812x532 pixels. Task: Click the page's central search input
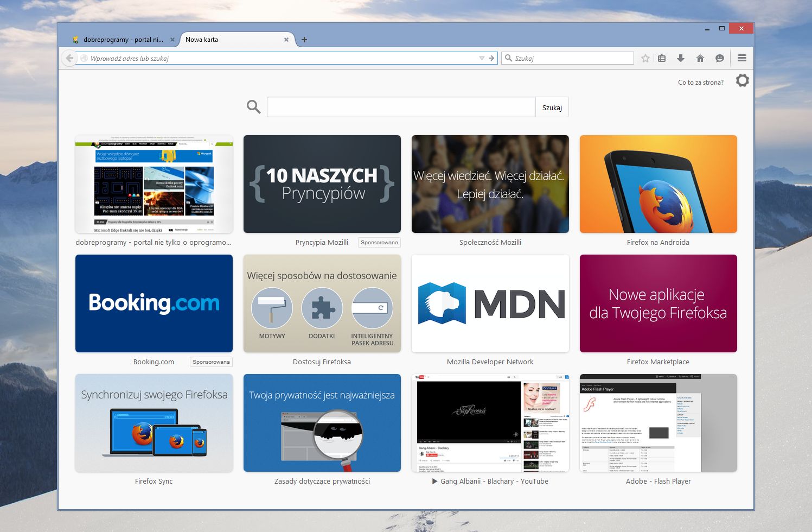pyautogui.click(x=401, y=107)
